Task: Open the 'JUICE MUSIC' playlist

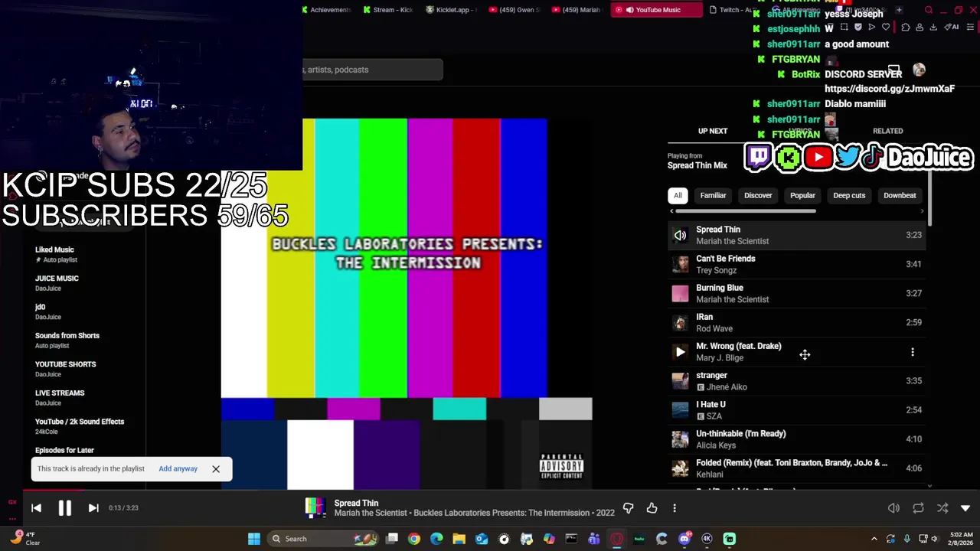Action: point(57,283)
